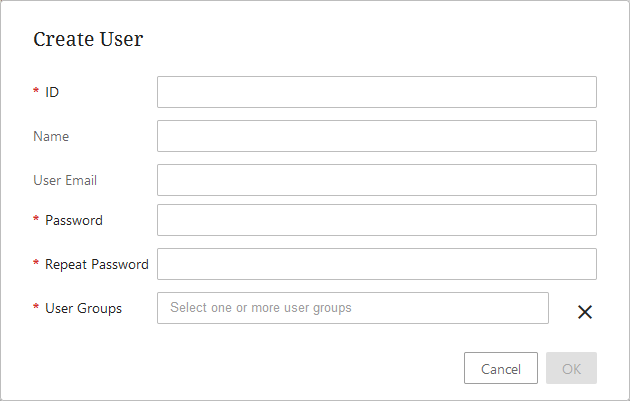
Task: Click the Name label text
Action: (51, 136)
